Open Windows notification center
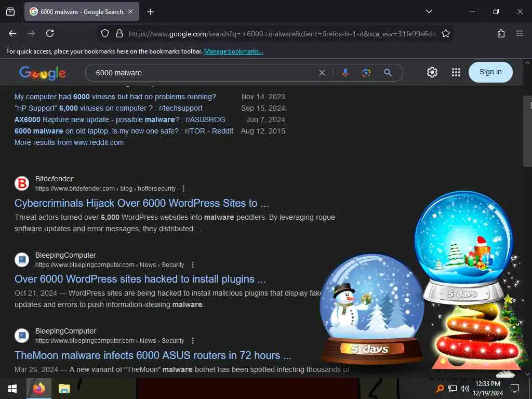Image resolution: width=532 pixels, height=399 pixels. point(515,389)
